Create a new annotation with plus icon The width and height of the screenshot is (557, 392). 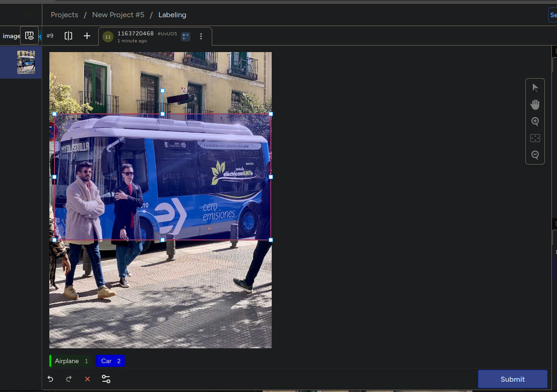(x=87, y=36)
